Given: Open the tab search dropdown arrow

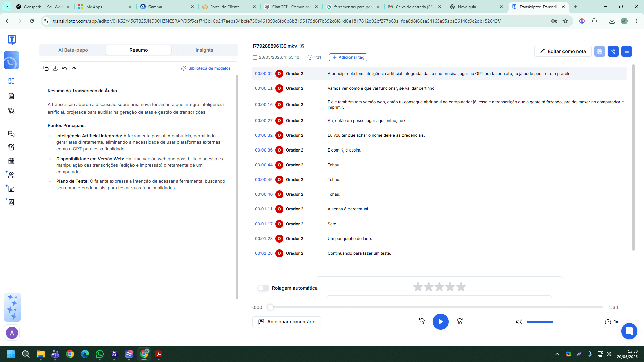Looking at the screenshot, I should coord(7,7).
